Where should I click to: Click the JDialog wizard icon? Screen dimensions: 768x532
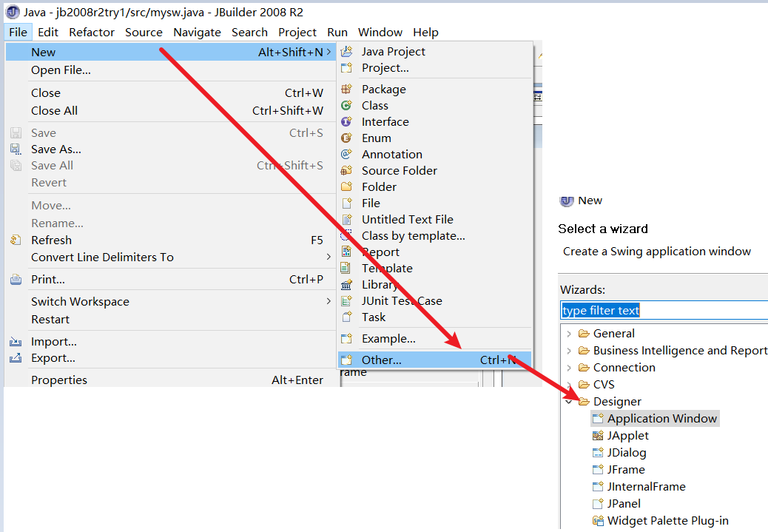coord(598,453)
